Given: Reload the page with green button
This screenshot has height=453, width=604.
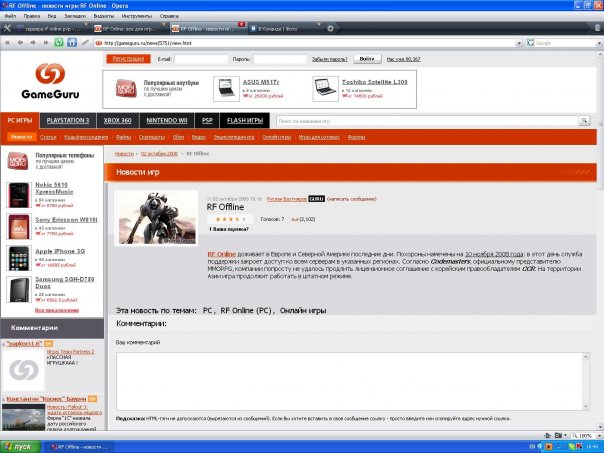Looking at the screenshot, I should point(59,43).
